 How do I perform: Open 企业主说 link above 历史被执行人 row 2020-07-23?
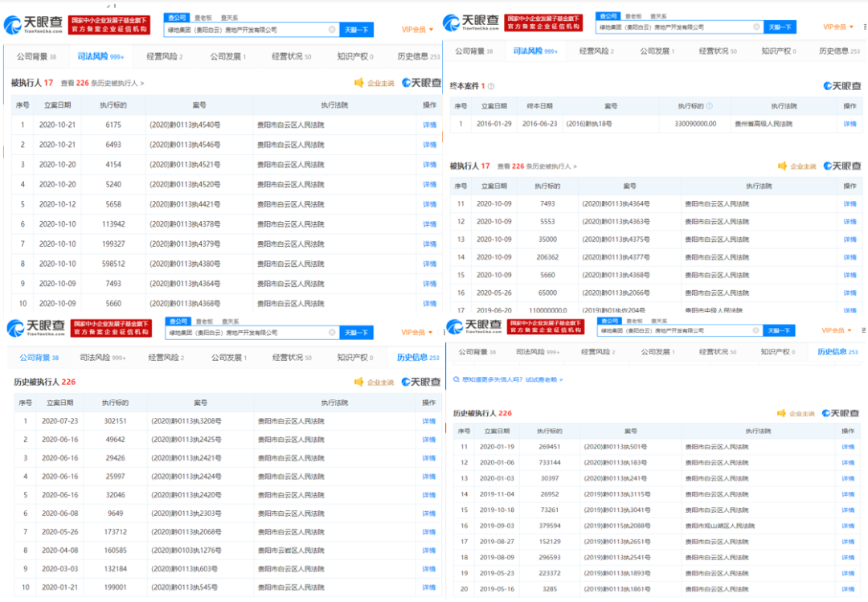380,382
